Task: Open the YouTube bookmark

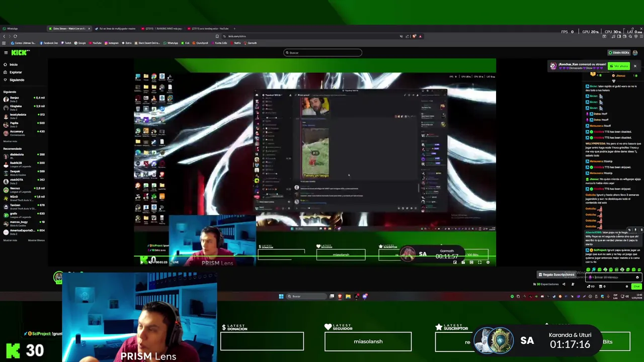Action: pos(95,43)
